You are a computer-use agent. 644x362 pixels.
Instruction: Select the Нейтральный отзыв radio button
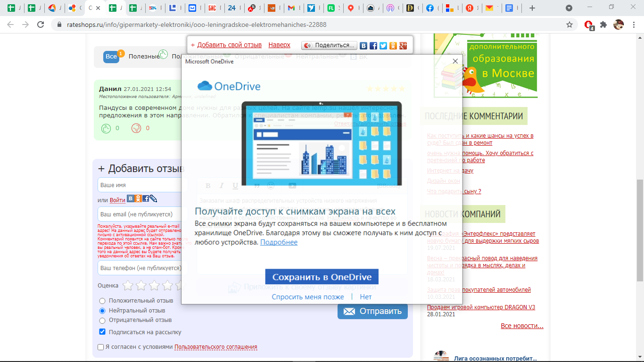pyautogui.click(x=102, y=311)
